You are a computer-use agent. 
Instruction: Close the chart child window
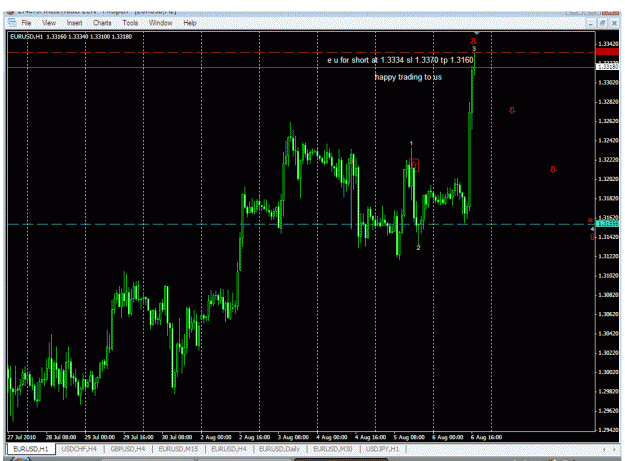coord(614,24)
